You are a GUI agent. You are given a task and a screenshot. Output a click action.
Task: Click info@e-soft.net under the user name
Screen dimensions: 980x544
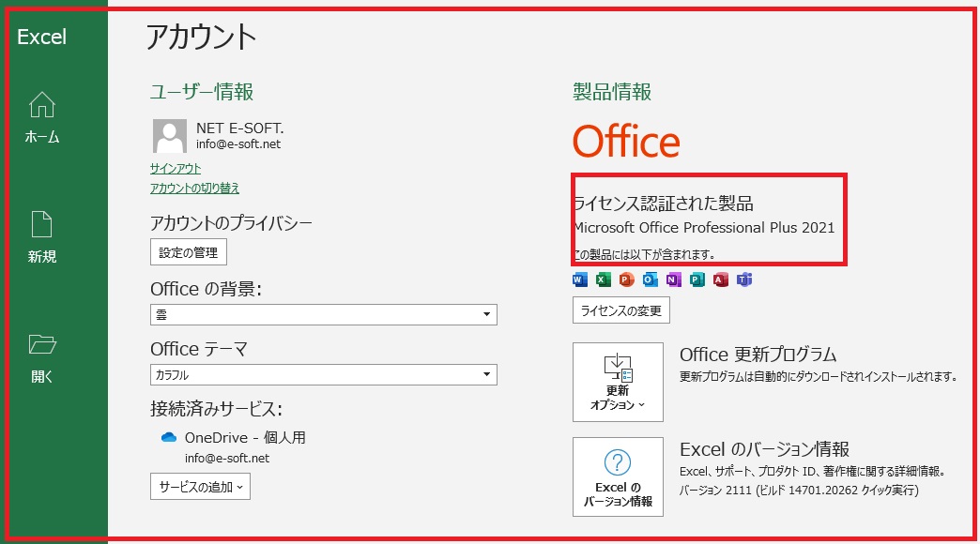(238, 144)
